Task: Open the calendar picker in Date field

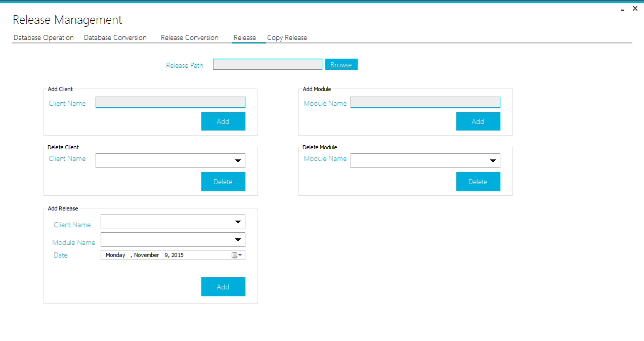Action: coord(237,255)
